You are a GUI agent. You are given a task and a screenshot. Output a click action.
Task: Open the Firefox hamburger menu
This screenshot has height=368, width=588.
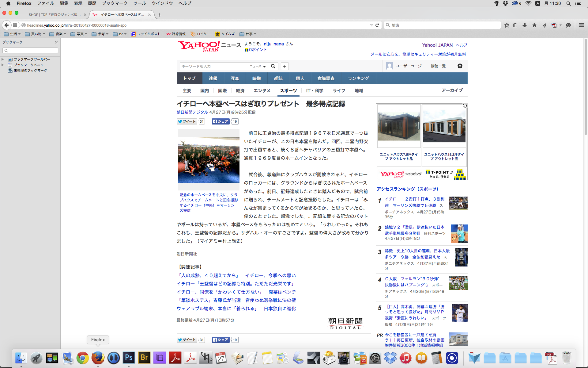(581, 25)
